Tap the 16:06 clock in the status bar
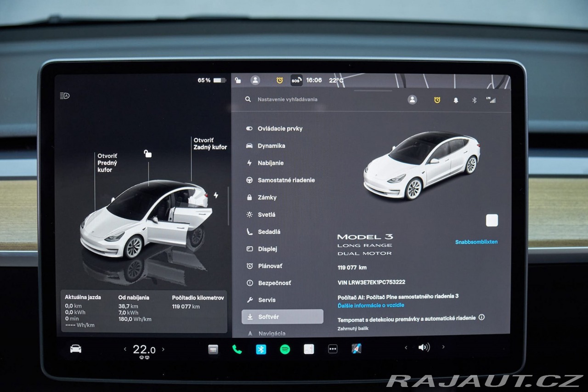Screen dimensions: 588x392 coord(314,80)
